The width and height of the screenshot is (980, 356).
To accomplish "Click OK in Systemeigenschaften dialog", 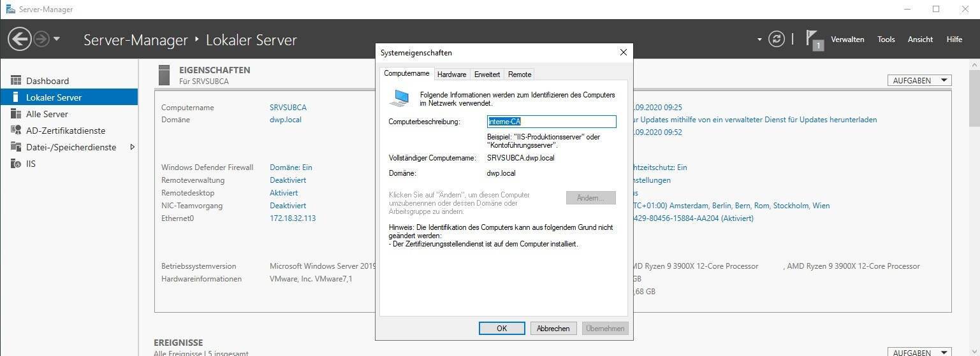I will [x=502, y=329].
